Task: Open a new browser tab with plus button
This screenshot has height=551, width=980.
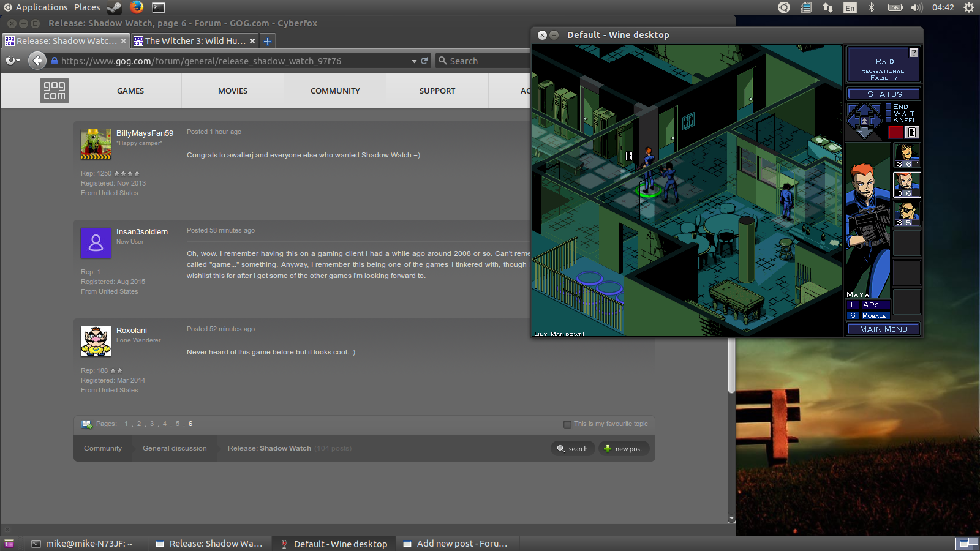Action: (x=267, y=41)
